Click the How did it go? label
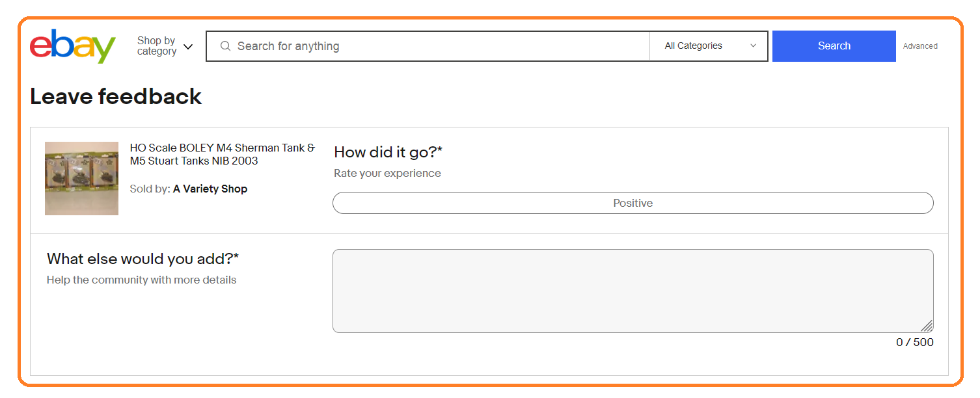The image size is (980, 398). (x=388, y=152)
